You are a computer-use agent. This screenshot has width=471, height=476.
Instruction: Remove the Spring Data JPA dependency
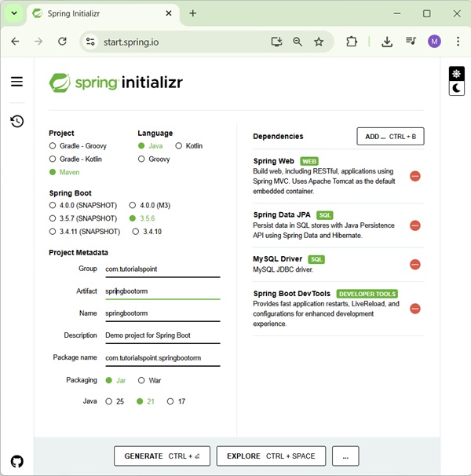[415, 225]
